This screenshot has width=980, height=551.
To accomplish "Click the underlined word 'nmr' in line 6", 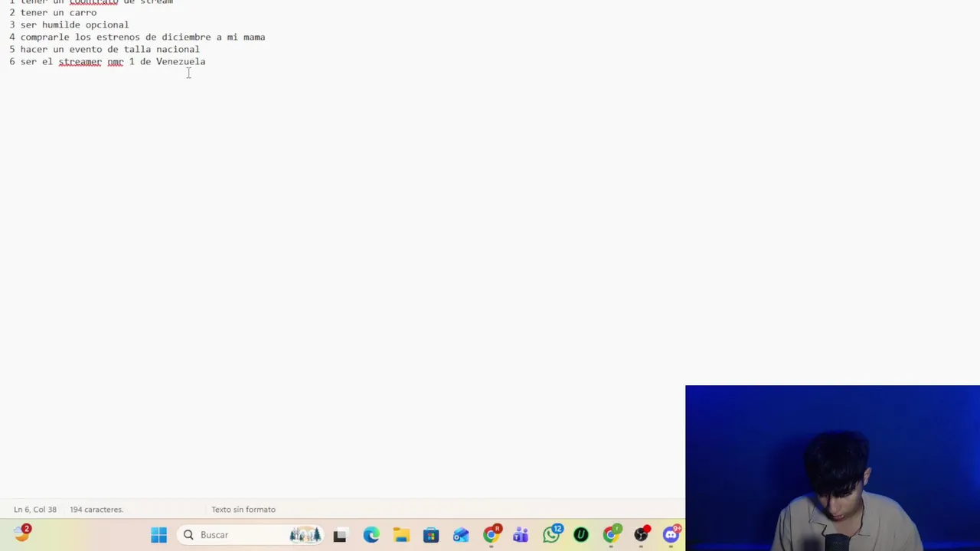I will 116,61.
